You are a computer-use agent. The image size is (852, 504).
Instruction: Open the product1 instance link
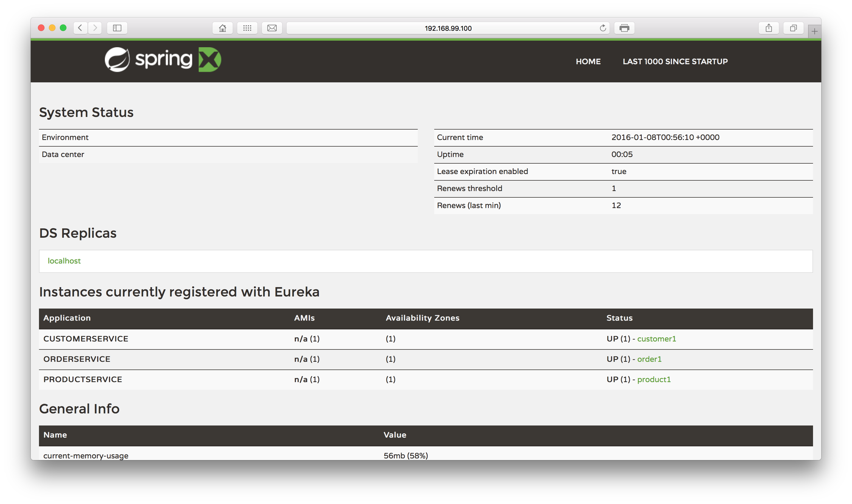(x=654, y=379)
